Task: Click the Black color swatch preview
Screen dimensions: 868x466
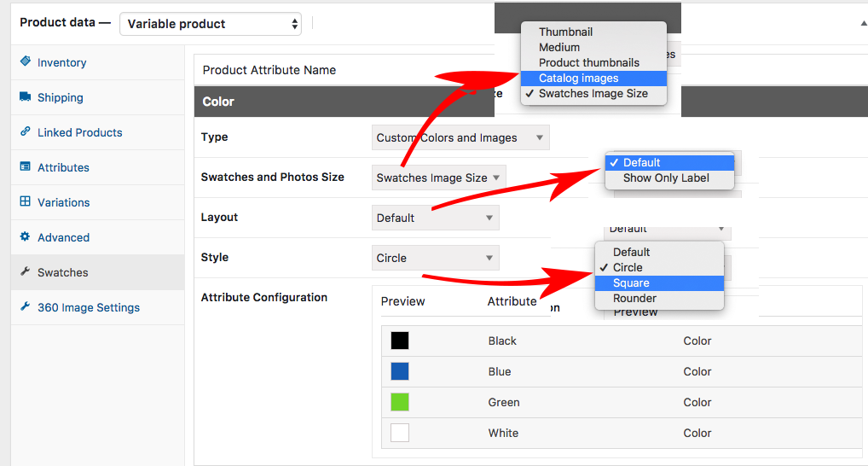Action: pos(400,341)
